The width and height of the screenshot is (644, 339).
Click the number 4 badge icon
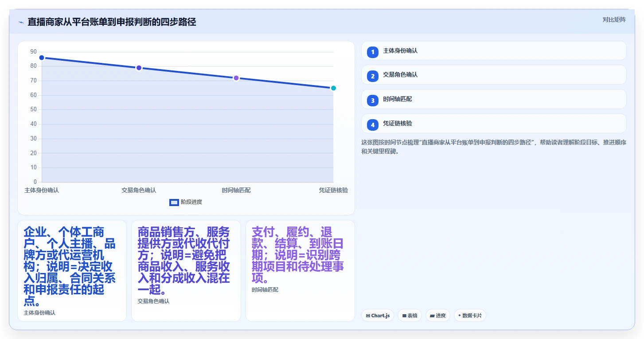(x=373, y=125)
